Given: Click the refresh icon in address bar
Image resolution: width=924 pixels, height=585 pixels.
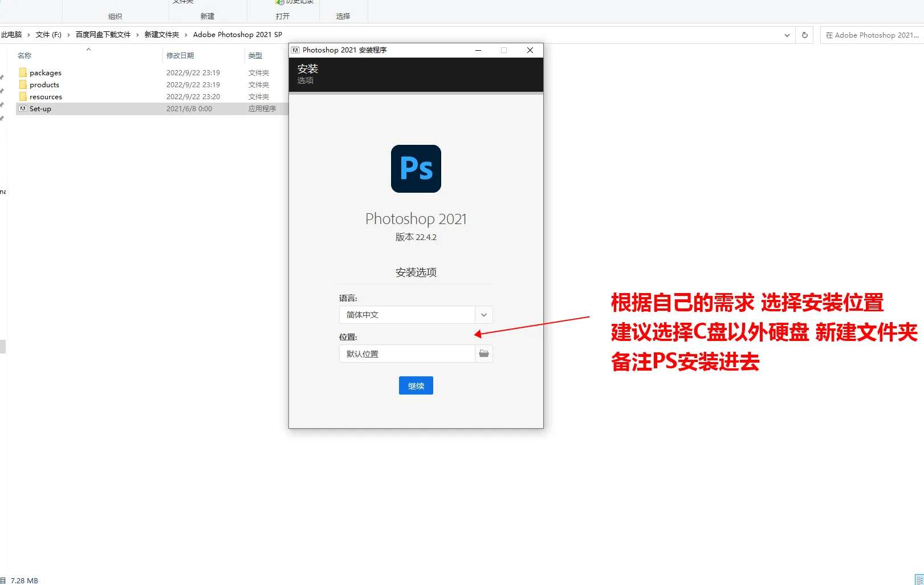Looking at the screenshot, I should click(x=804, y=35).
